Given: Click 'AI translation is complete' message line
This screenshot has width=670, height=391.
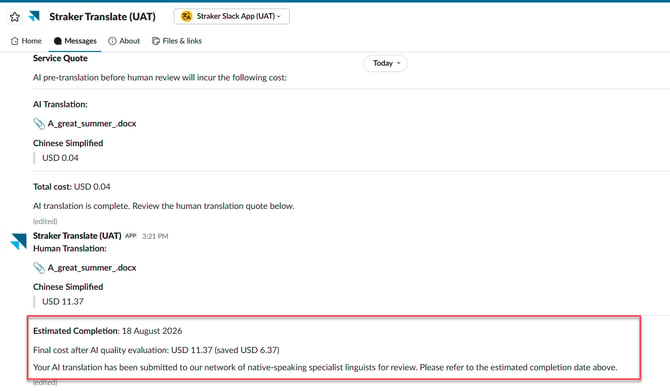Looking at the screenshot, I should 164,206.
